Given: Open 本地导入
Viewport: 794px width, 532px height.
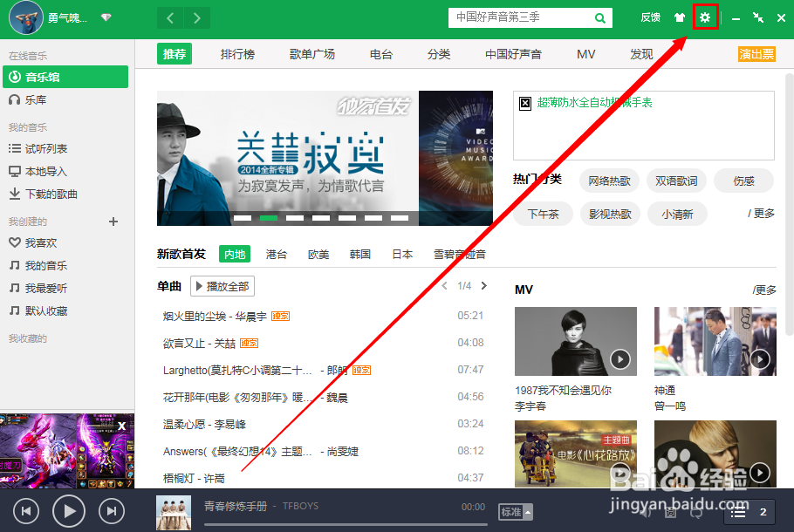Looking at the screenshot, I should click(x=38, y=172).
